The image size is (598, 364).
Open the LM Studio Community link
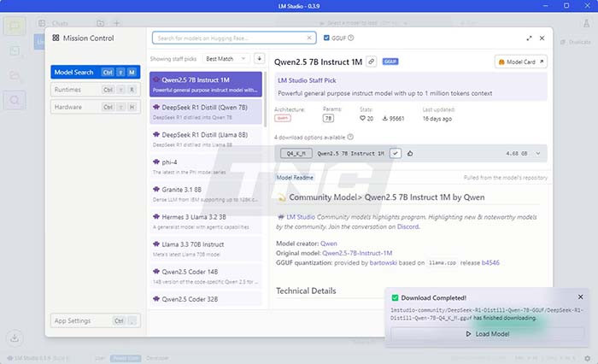[x=301, y=217]
